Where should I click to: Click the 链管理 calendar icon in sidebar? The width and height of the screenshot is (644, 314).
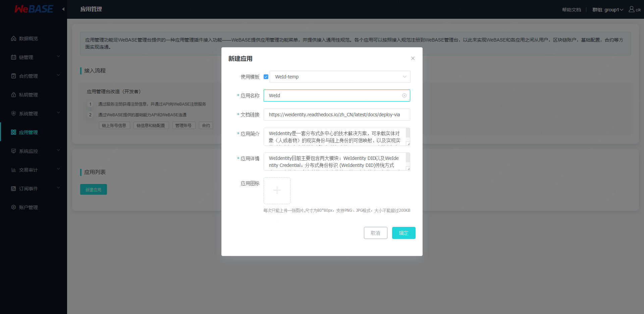[x=13, y=57]
